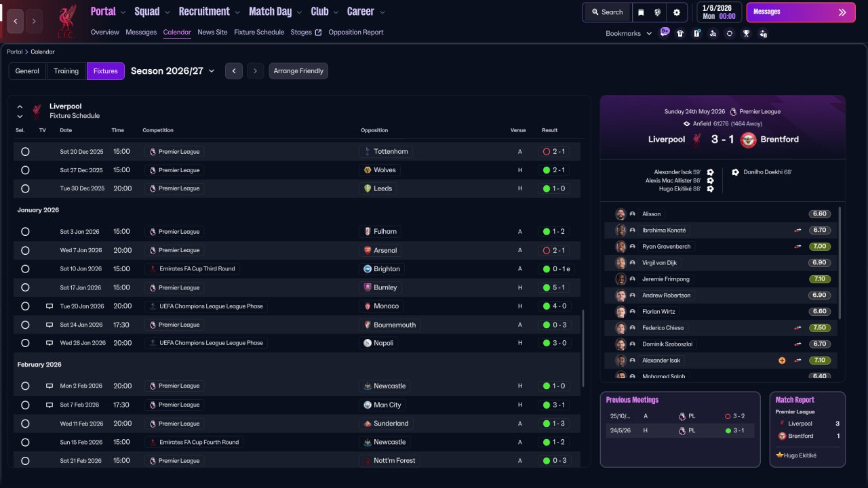Viewport: 868px width, 488px height.
Task: Select the Nott'm Forest fixture radio button
Action: click(25, 461)
